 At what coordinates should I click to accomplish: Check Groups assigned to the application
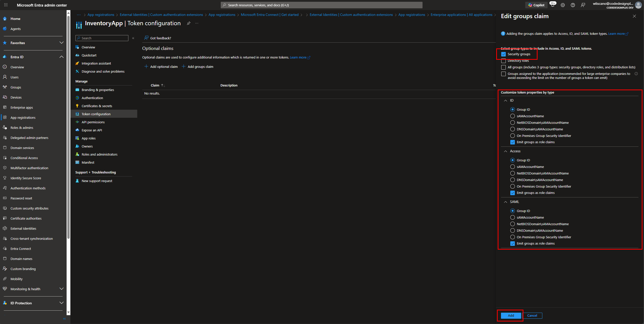[503, 74]
